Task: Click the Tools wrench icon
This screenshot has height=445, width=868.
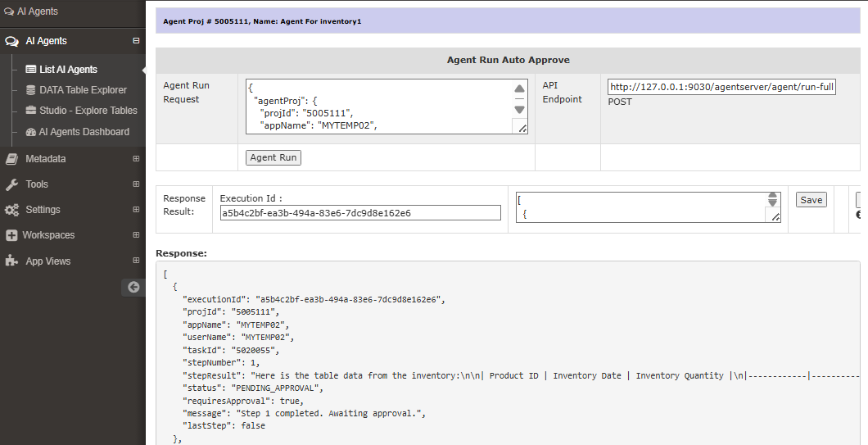Action: pyautogui.click(x=11, y=184)
